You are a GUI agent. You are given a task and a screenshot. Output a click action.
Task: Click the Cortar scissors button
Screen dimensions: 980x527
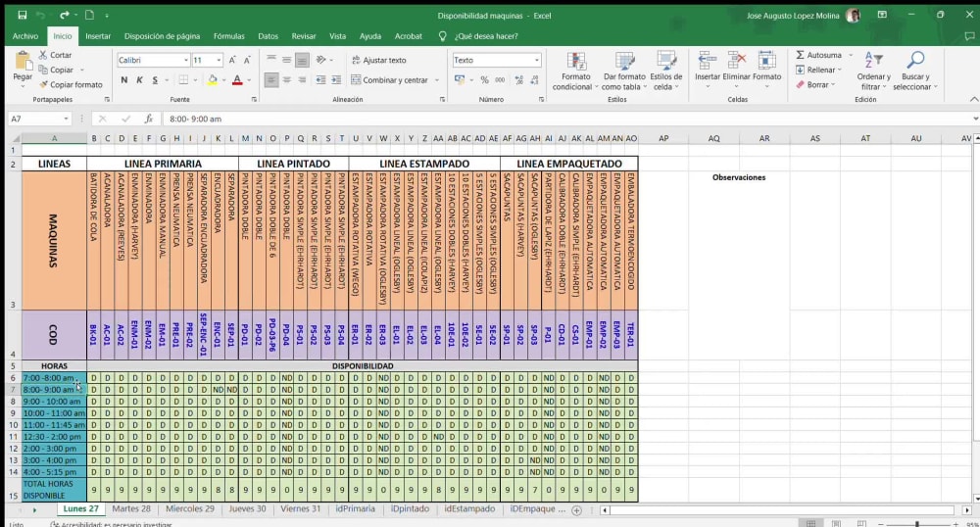pos(55,55)
